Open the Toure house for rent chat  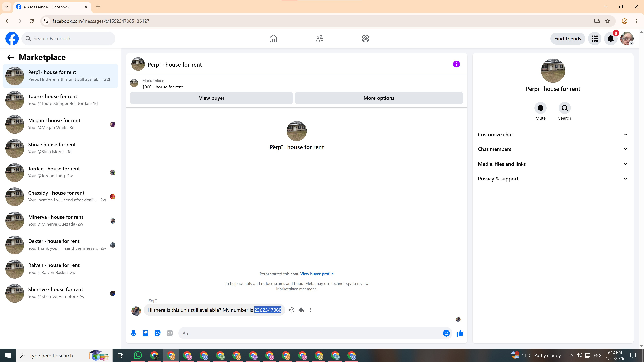60,100
